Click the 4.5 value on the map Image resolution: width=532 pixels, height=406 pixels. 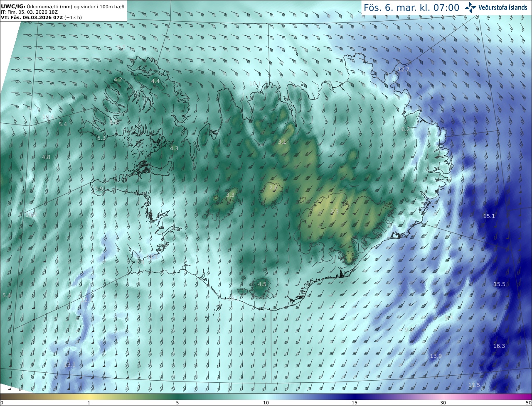point(262,284)
